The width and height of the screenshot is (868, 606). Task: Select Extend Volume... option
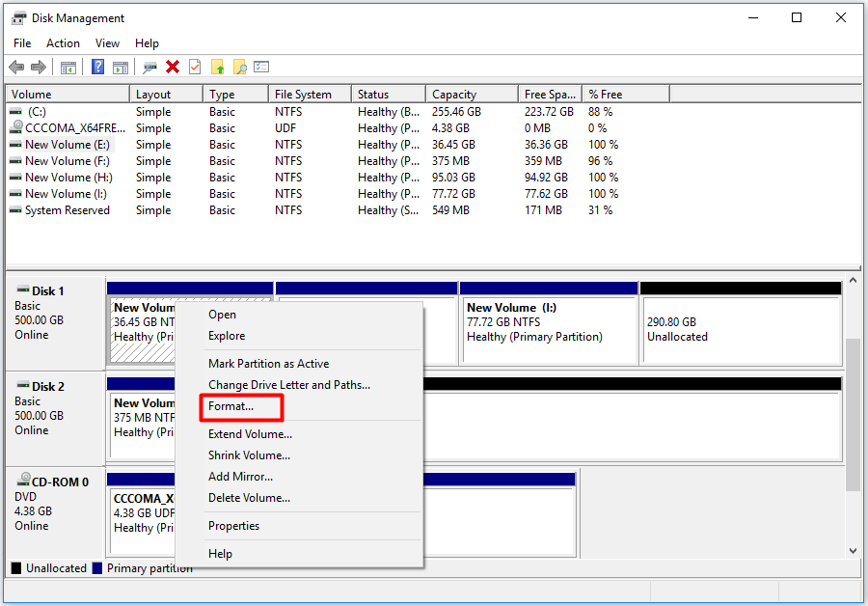click(300, 433)
